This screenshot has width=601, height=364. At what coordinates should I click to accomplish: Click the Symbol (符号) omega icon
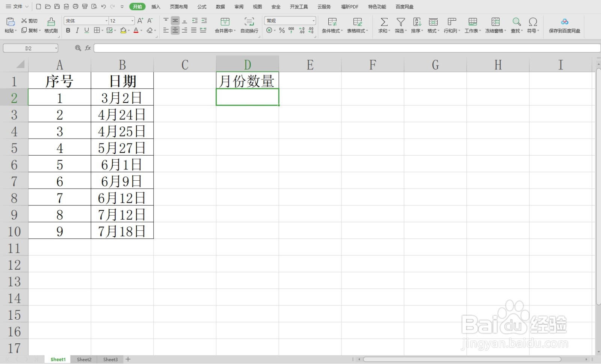tap(533, 22)
